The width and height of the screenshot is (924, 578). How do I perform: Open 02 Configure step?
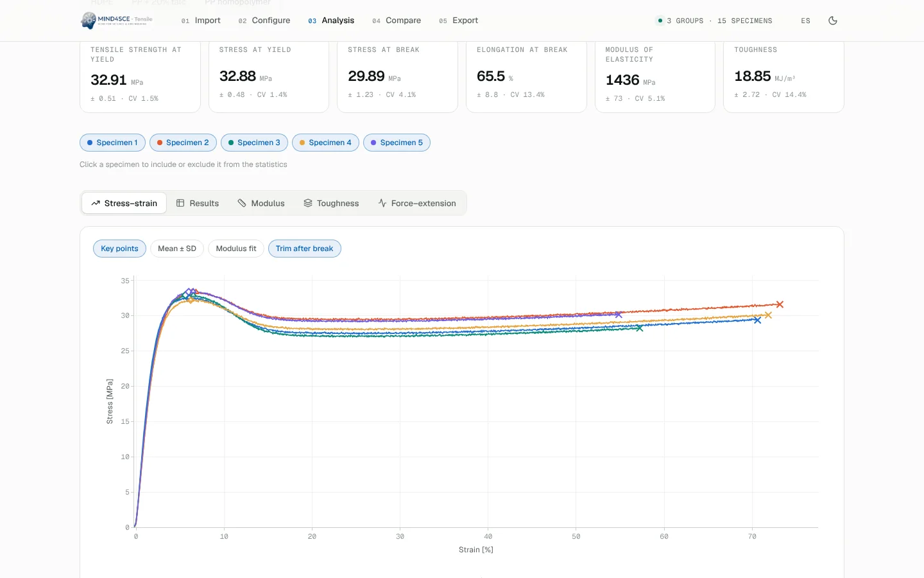tap(264, 21)
